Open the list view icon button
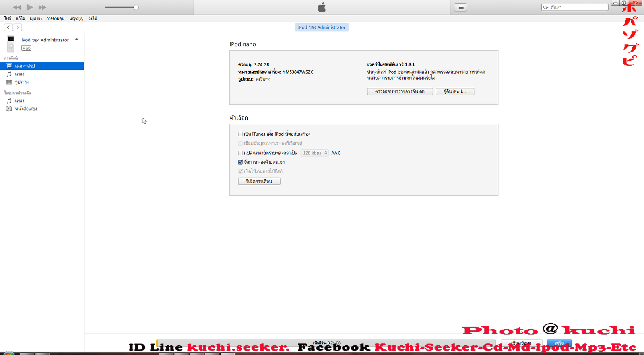 pos(460,7)
